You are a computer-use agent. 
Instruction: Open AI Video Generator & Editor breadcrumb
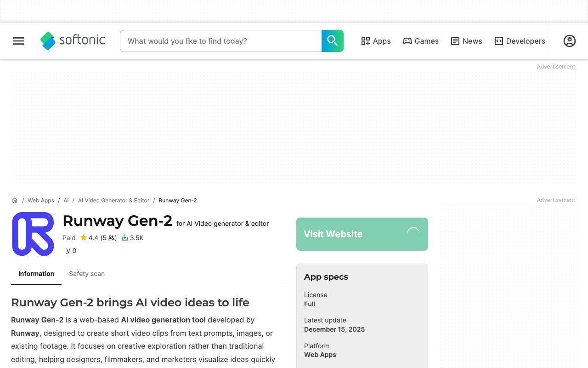(113, 201)
